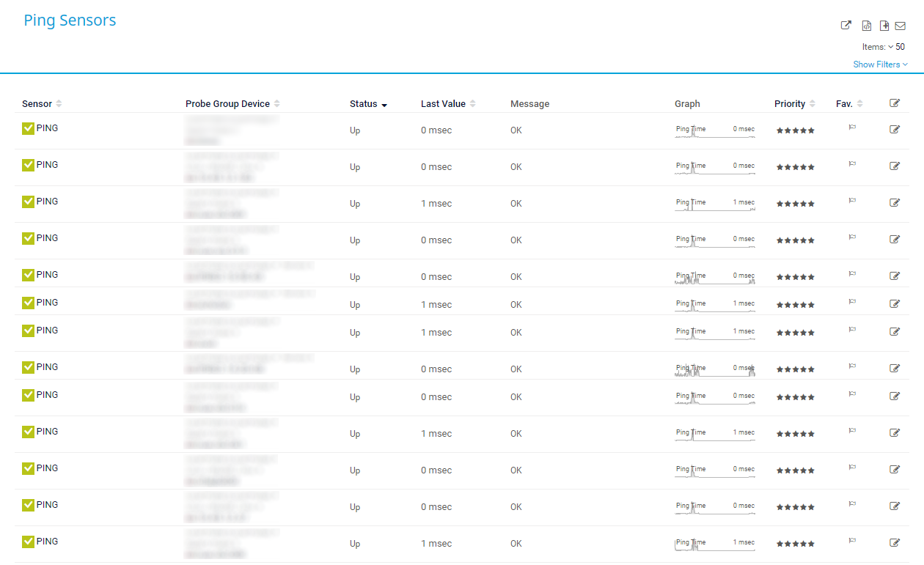Open the sensor list in a new window
The width and height of the screenshot is (924, 565).
coord(846,26)
